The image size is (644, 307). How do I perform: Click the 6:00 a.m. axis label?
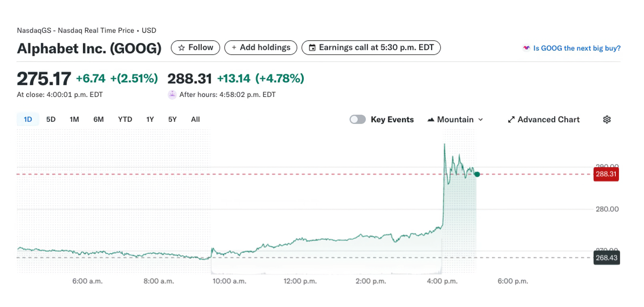coord(87,281)
